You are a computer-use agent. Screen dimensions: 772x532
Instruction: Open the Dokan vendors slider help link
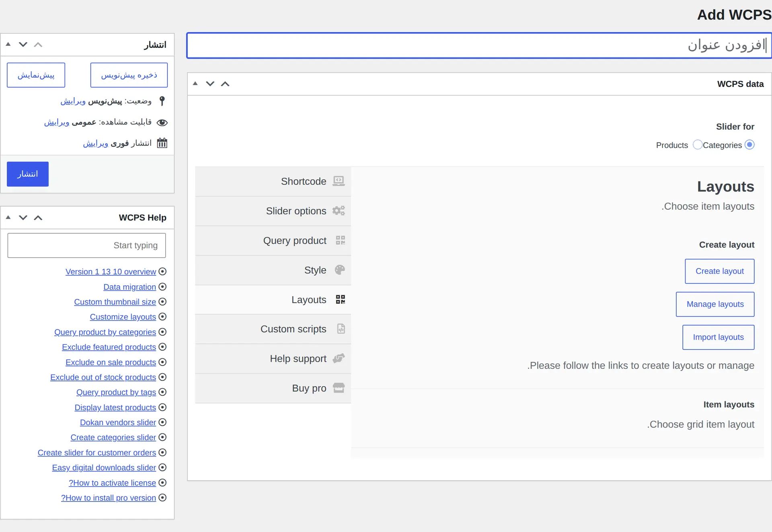pos(118,422)
